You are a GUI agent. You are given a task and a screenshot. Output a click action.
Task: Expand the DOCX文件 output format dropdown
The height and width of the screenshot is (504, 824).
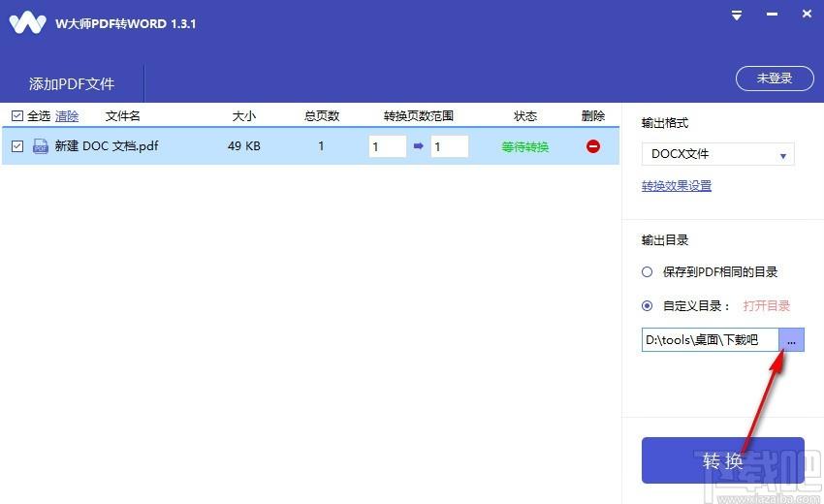717,154
